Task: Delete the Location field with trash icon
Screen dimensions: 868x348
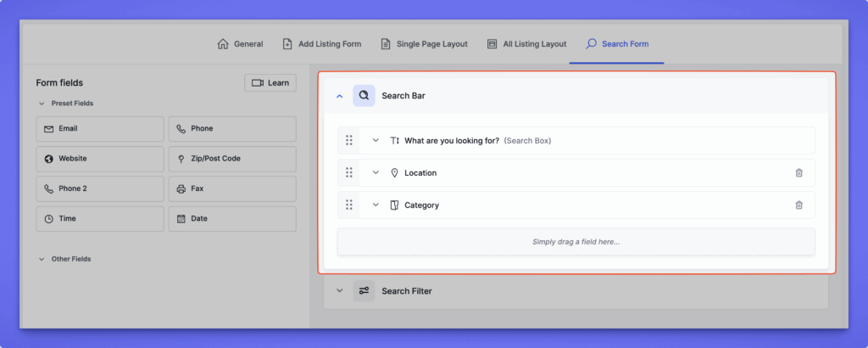Action: (798, 173)
